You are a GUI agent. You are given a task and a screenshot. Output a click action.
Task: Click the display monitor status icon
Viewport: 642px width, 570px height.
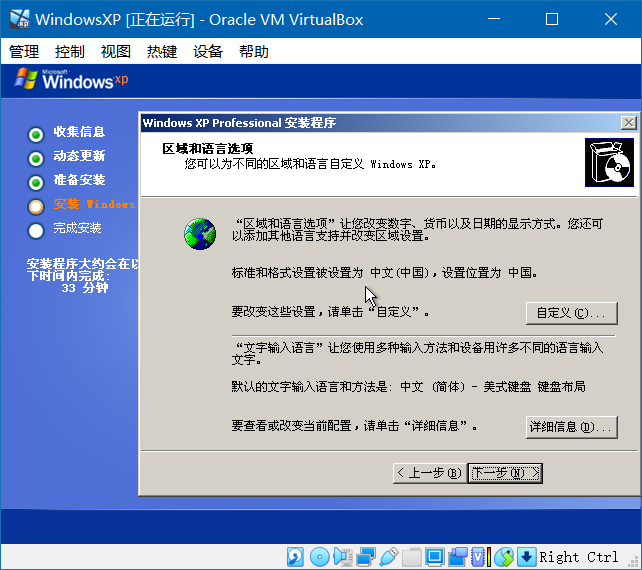(x=434, y=557)
